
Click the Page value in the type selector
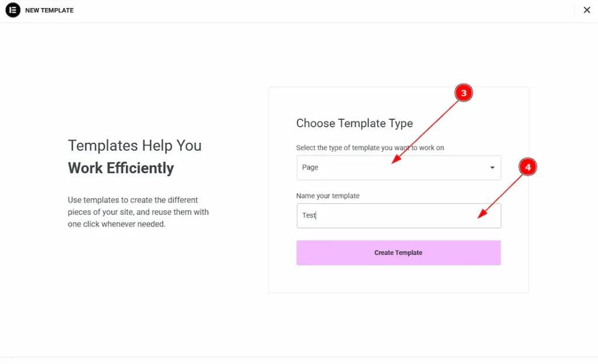pos(310,167)
